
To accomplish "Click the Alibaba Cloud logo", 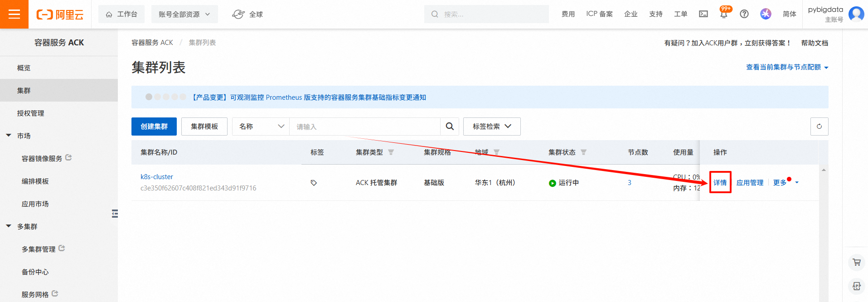I will (x=60, y=15).
